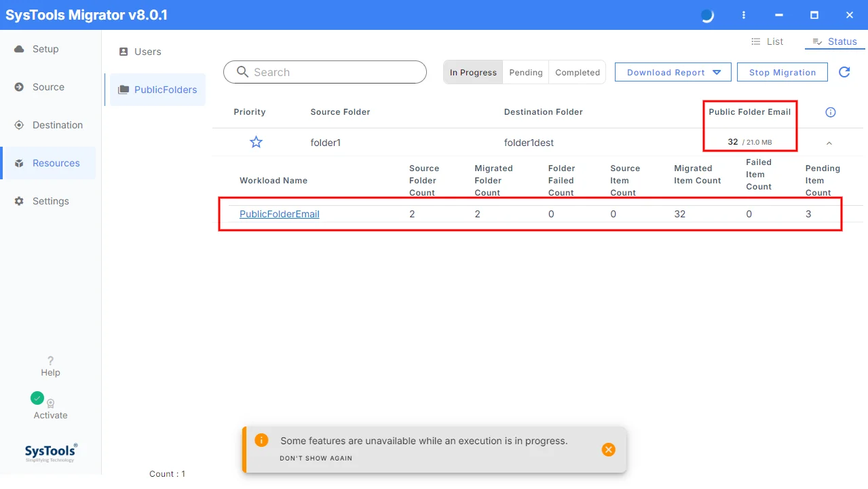Viewport: 868px width, 489px height.
Task: Click the migrated item count value 32
Action: coord(680,214)
